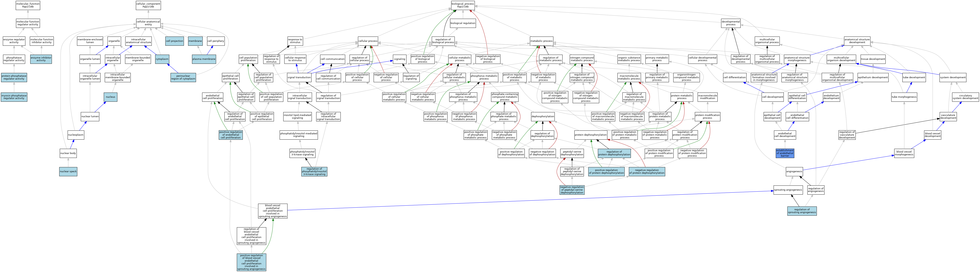Select 'establishment of endothelial barrier' node

click(x=785, y=153)
